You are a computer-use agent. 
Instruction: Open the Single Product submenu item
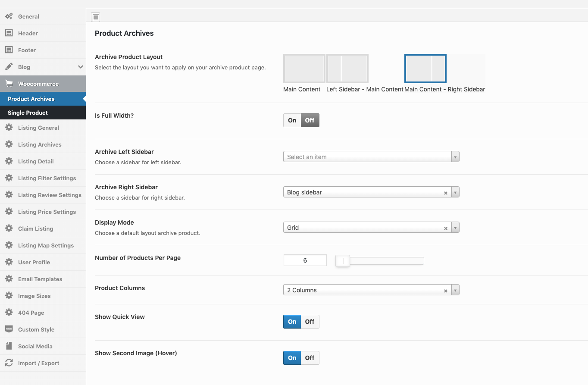coord(28,113)
